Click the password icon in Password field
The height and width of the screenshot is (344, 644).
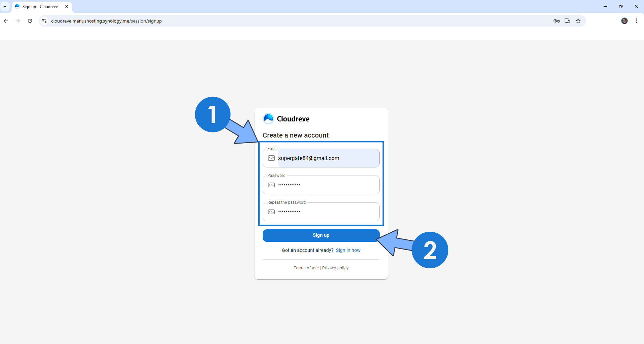[x=271, y=185]
